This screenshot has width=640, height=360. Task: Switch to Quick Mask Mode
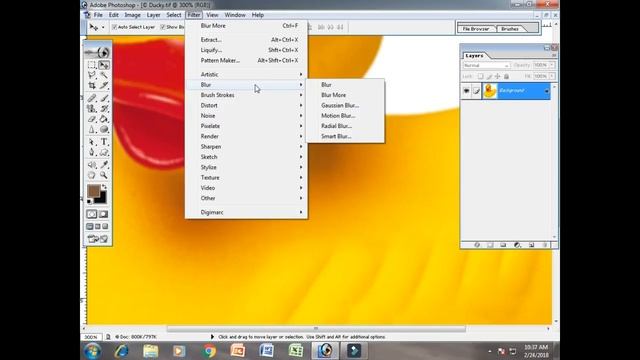pos(104,214)
